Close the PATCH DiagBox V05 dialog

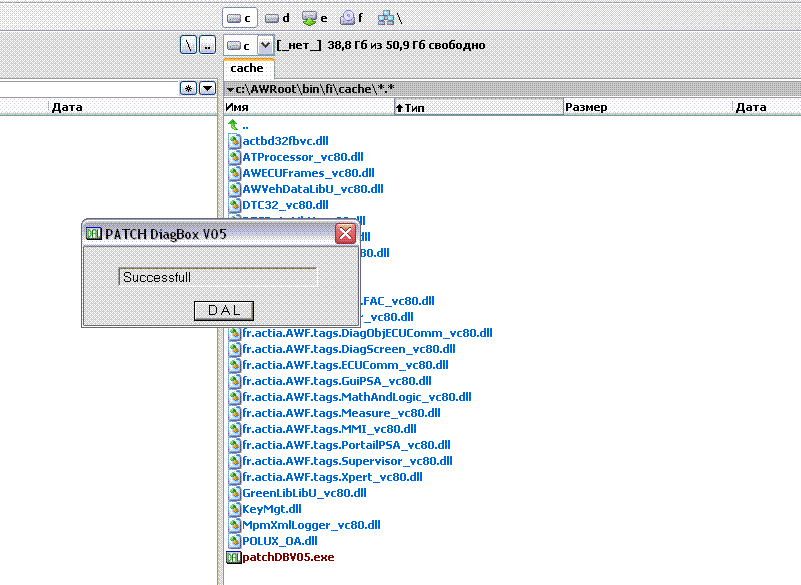pyautogui.click(x=345, y=234)
